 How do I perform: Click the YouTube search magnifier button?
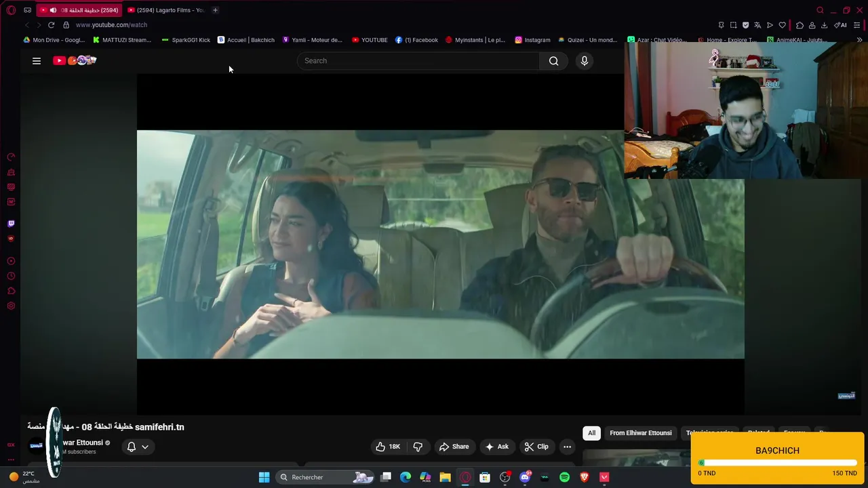tap(554, 61)
